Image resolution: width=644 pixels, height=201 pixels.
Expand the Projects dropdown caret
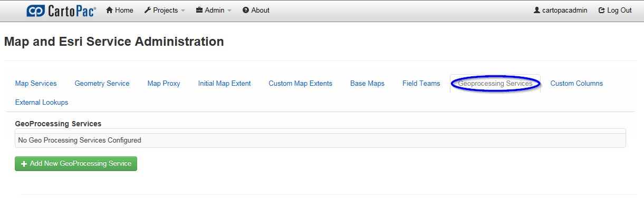(x=183, y=11)
